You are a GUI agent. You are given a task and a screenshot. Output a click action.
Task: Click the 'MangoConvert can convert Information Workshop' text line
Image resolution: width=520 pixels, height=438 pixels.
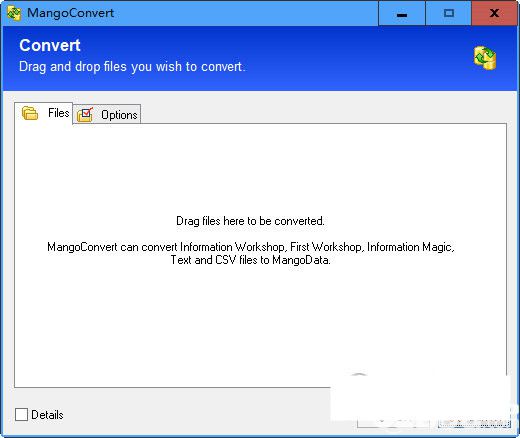click(x=251, y=247)
